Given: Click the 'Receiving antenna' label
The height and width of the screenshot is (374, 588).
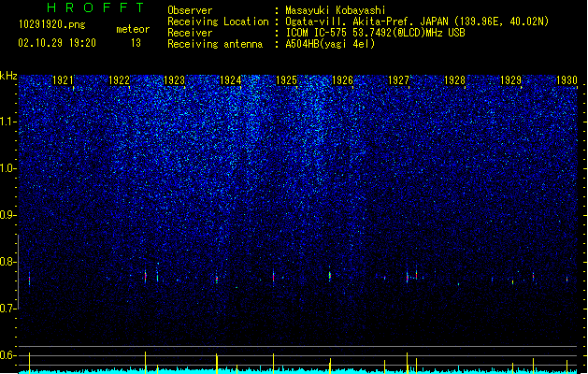Looking at the screenshot, I should pos(215,44).
